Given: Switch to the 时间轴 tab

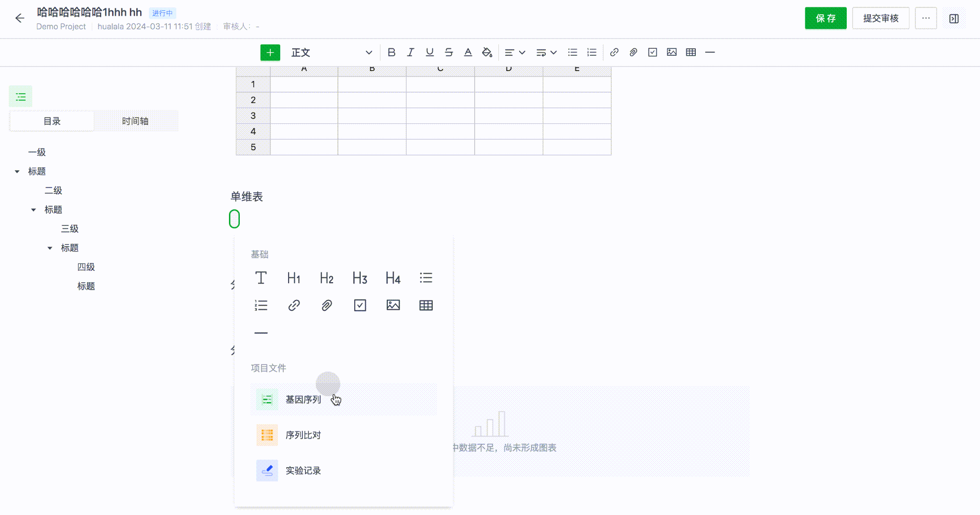Looking at the screenshot, I should pos(135,121).
